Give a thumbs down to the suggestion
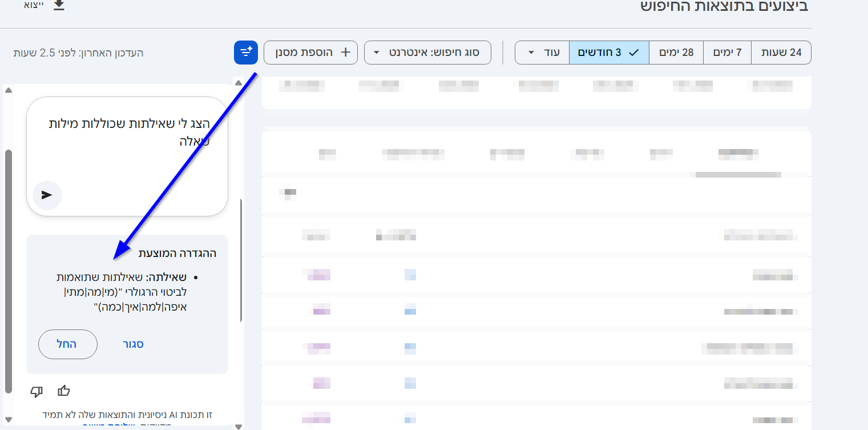This screenshot has width=868, height=430. coord(37,392)
